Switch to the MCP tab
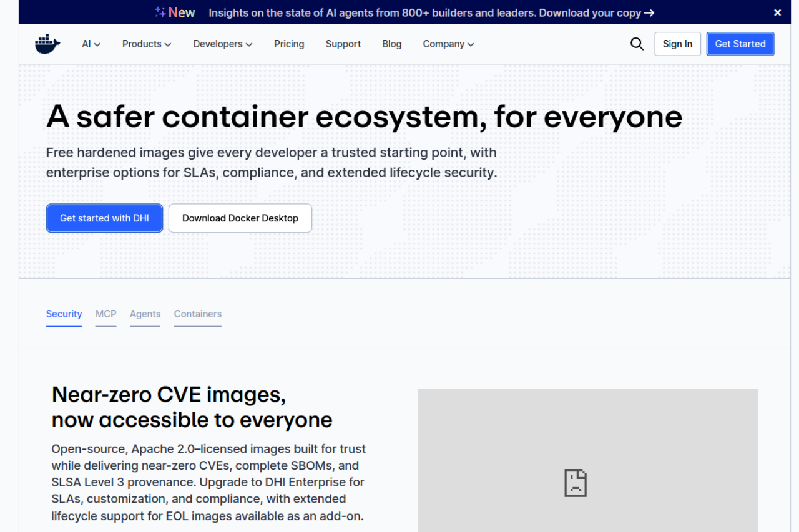This screenshot has width=799, height=532. coord(105,314)
